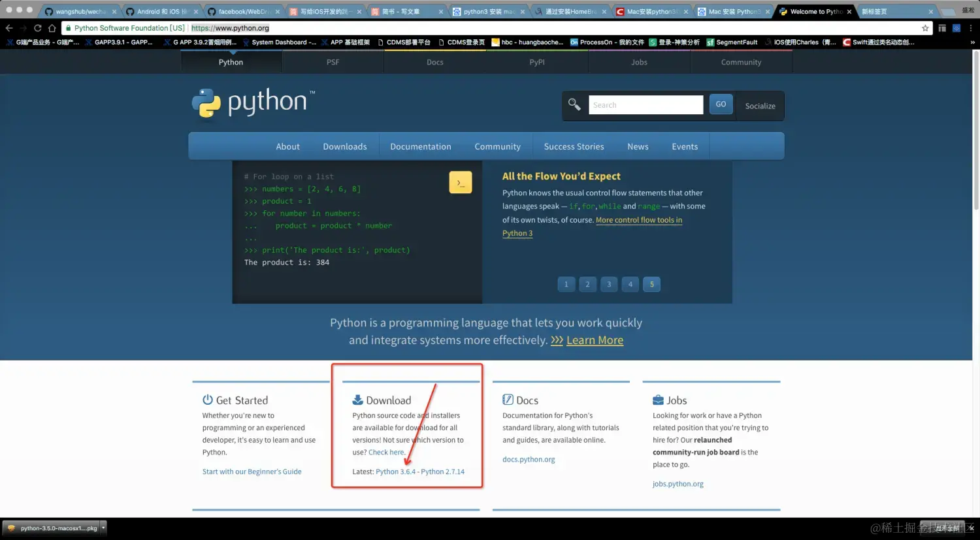Click the Learn More link
Image resolution: width=980 pixels, height=540 pixels.
594,340
